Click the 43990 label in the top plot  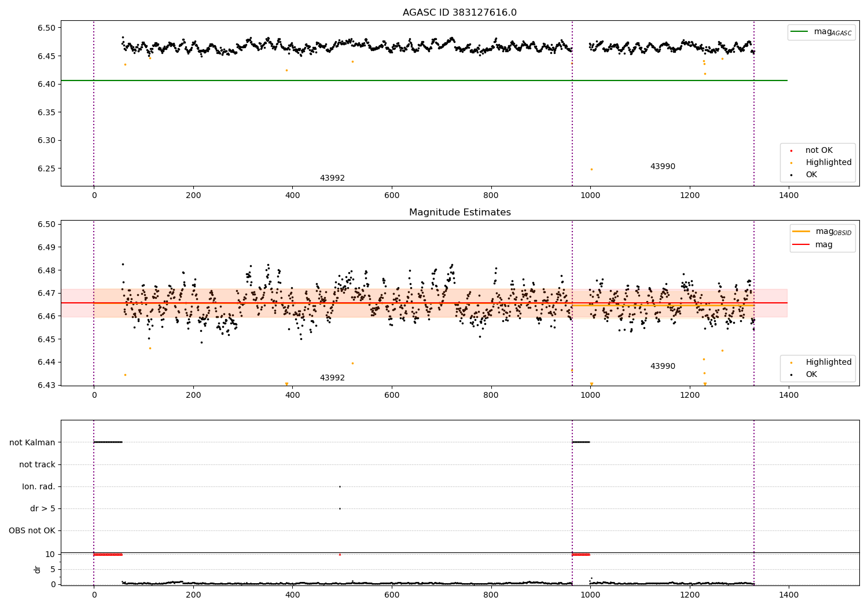(663, 167)
